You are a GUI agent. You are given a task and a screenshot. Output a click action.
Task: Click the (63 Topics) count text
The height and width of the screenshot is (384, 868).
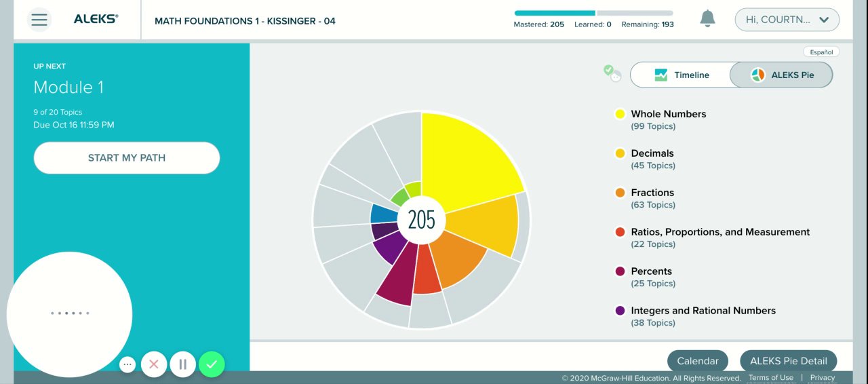coord(653,206)
